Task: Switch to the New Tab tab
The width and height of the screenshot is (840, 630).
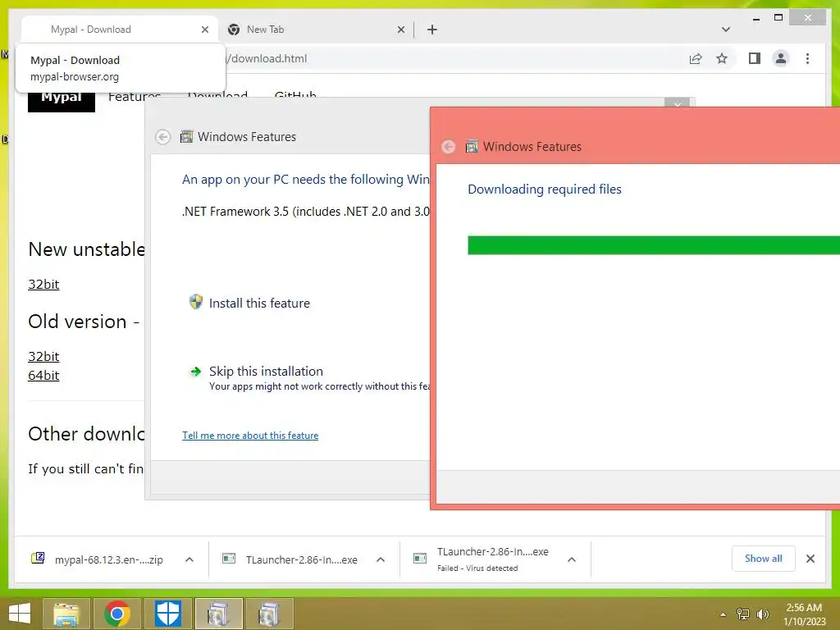Action: [x=316, y=30]
